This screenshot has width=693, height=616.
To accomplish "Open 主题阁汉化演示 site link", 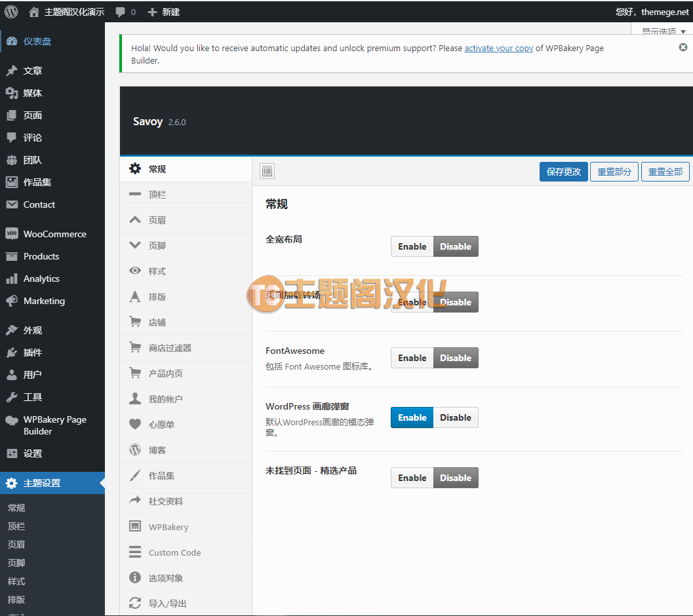I will pos(74,12).
